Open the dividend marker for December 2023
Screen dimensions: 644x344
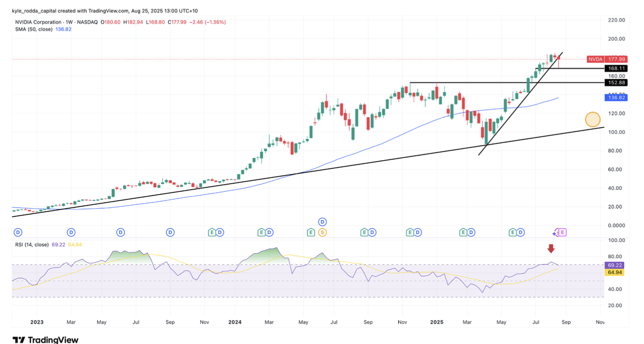point(219,232)
